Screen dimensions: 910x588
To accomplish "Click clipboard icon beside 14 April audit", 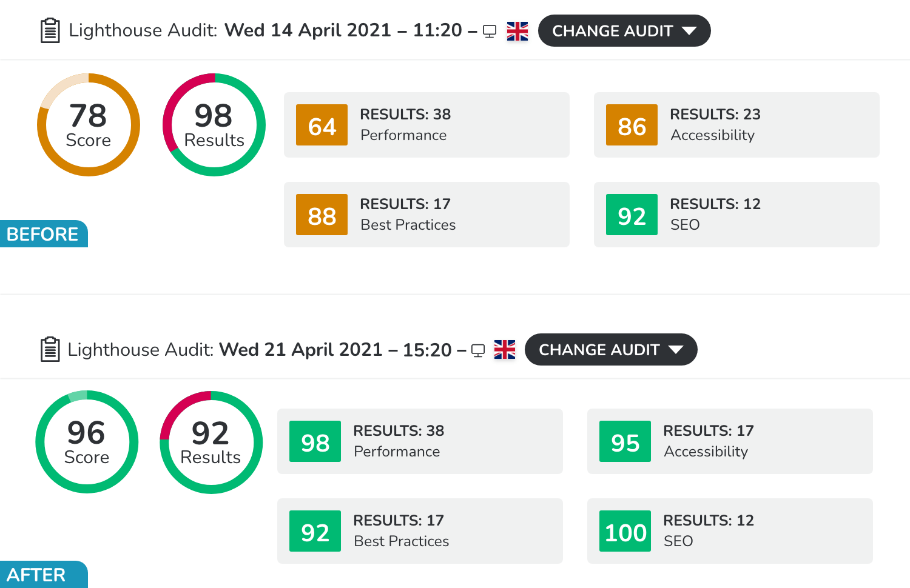I will point(50,31).
